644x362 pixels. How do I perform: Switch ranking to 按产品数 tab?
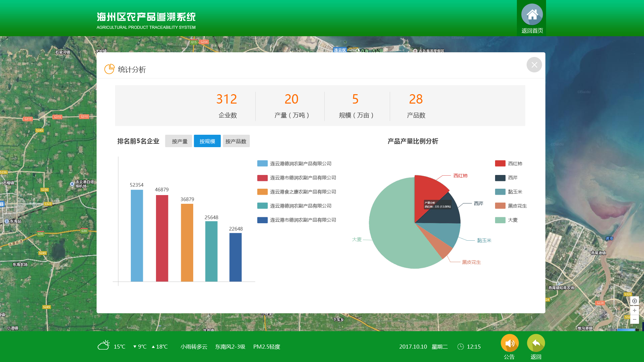click(x=236, y=141)
